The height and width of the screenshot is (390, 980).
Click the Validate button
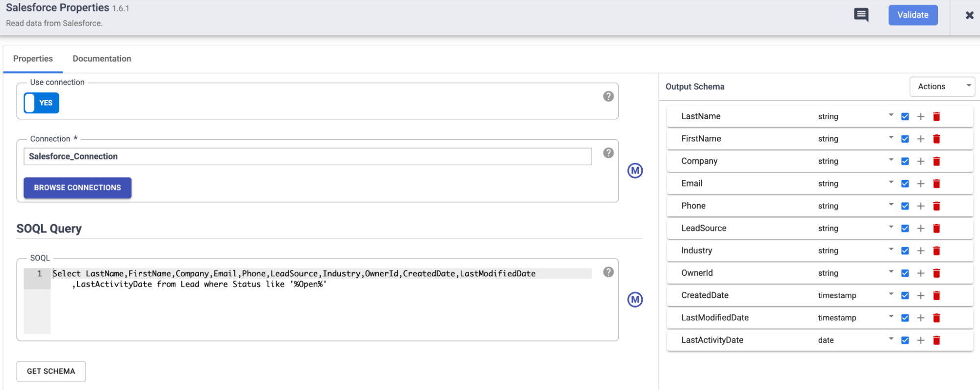912,15
